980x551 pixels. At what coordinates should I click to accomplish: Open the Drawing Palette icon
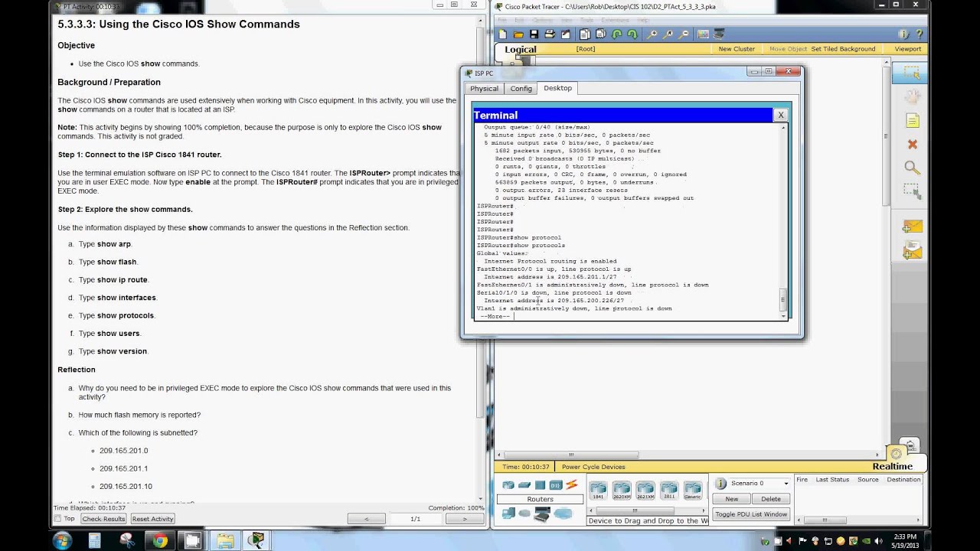(703, 34)
